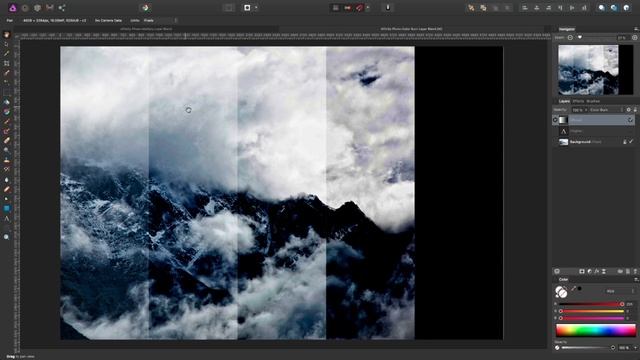
Task: Select the blue Rectangle shape tool
Action: click(7, 209)
